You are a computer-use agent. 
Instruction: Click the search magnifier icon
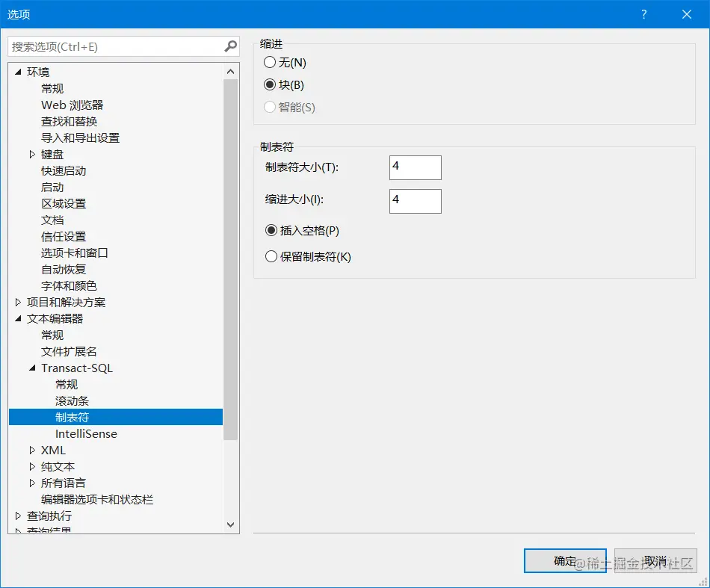click(230, 46)
